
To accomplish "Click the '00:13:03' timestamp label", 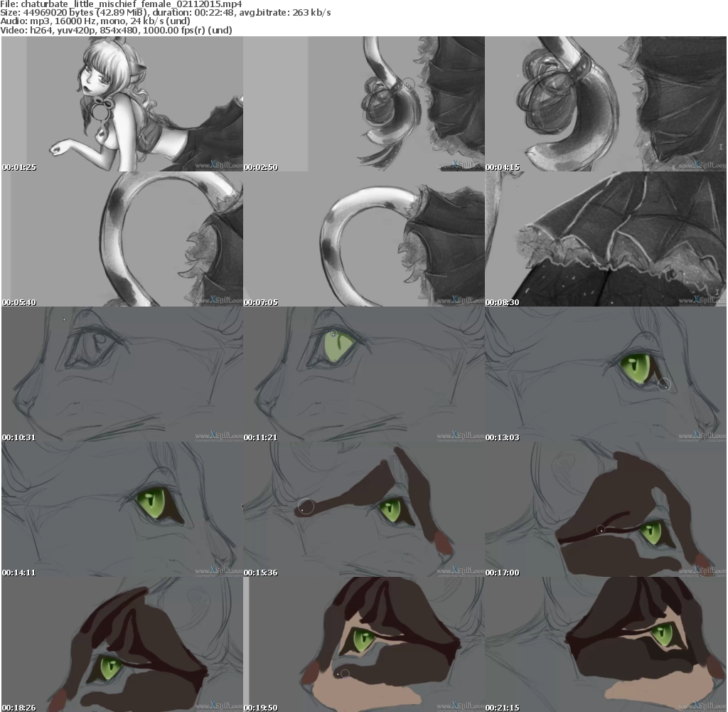I will 503,437.
